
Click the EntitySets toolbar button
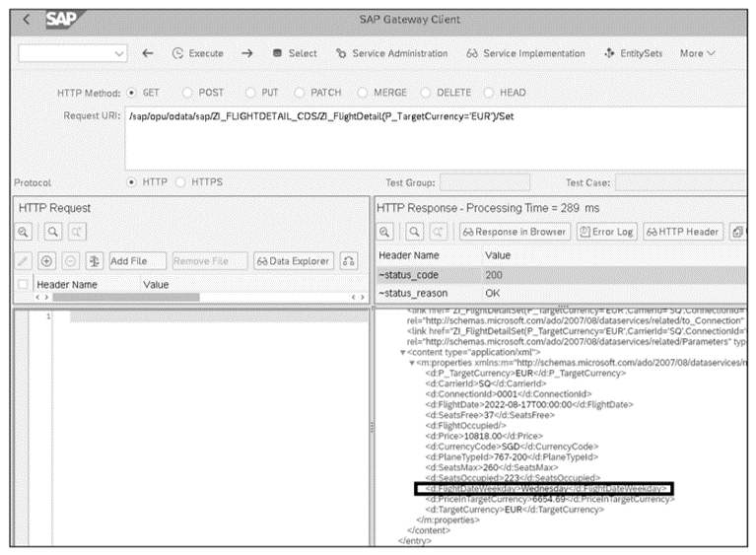(633, 53)
